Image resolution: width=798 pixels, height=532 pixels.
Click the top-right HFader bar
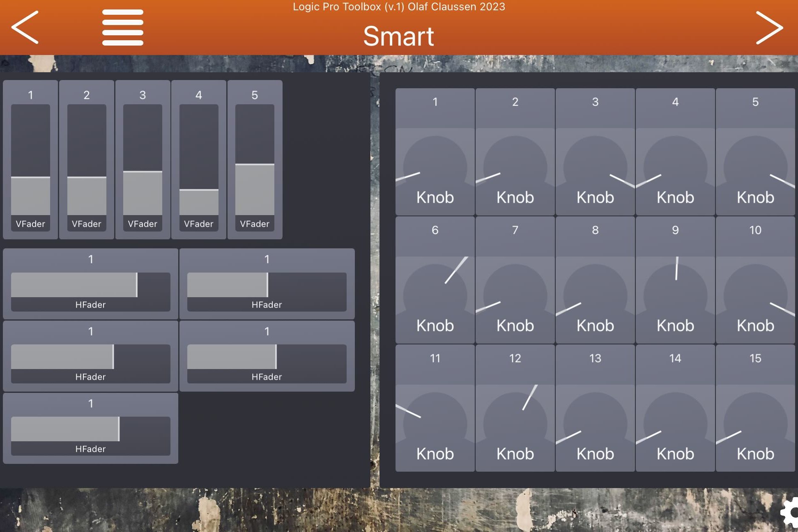click(x=267, y=285)
